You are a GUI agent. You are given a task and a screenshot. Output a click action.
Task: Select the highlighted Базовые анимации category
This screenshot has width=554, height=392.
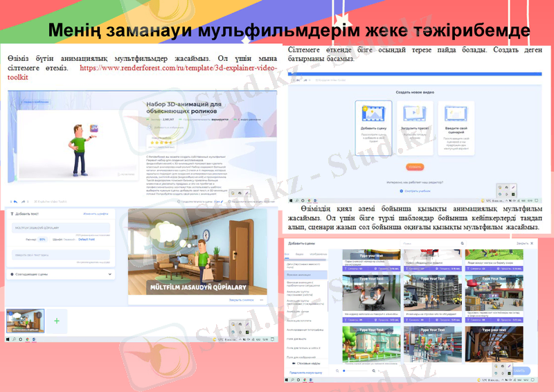(x=305, y=275)
